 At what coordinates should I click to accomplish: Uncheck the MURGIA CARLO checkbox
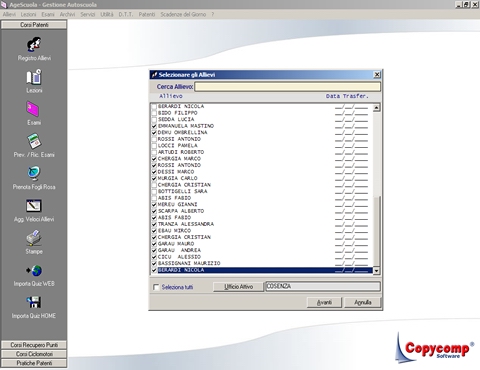coord(154,178)
